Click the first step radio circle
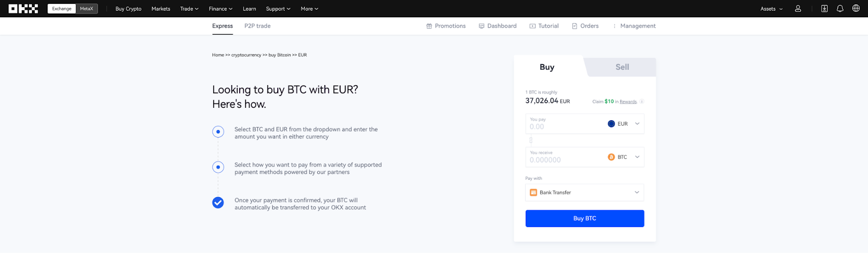 (x=218, y=132)
